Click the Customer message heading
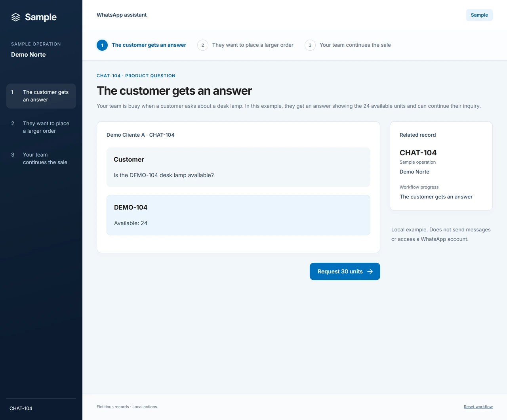Screen dimensions: 507x420 click(x=129, y=160)
